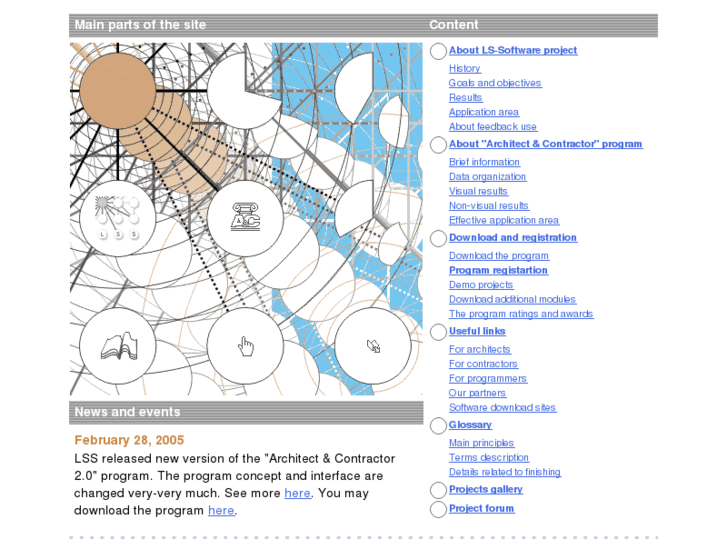The height and width of the screenshot is (545, 727).
Task: Open Glossary heading link
Action: click(470, 425)
